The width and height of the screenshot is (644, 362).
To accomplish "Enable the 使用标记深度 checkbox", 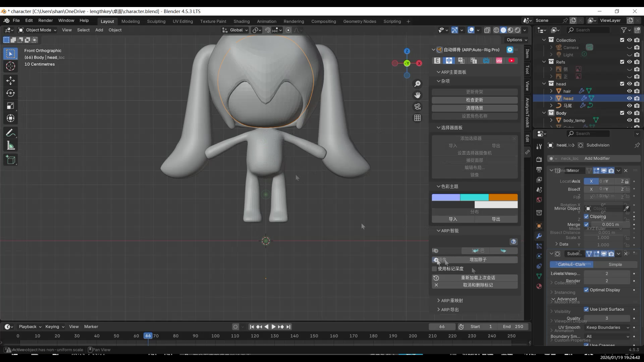I will coord(435,269).
